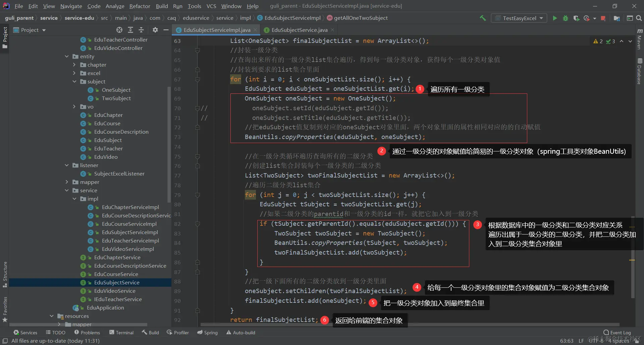
Task: Click the Build Project hammer icon
Action: [x=483, y=18]
